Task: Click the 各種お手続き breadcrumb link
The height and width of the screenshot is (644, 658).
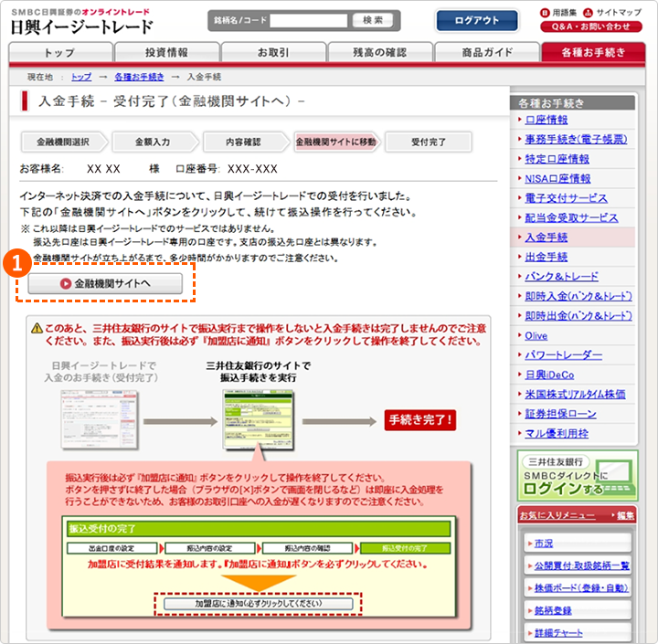Action: tap(139, 78)
